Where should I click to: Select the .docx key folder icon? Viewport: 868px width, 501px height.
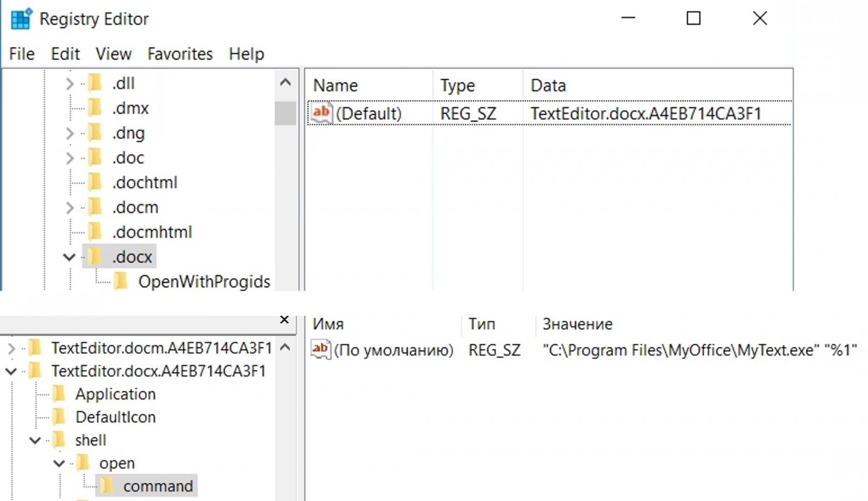(94, 257)
